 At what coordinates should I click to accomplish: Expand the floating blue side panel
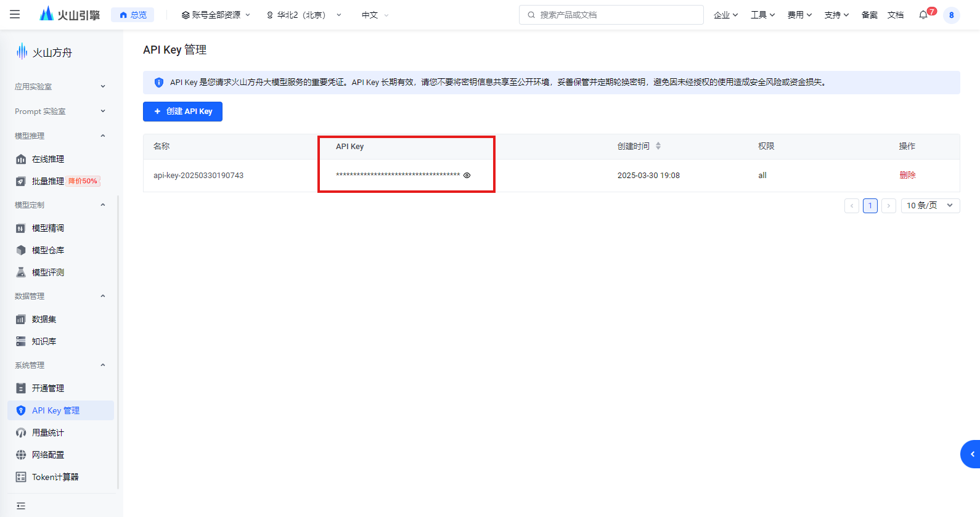point(971,454)
